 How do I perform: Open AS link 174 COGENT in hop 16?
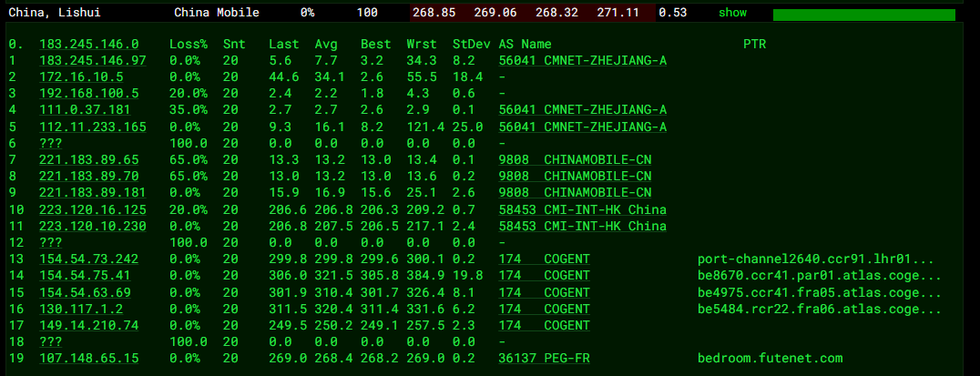(545, 309)
